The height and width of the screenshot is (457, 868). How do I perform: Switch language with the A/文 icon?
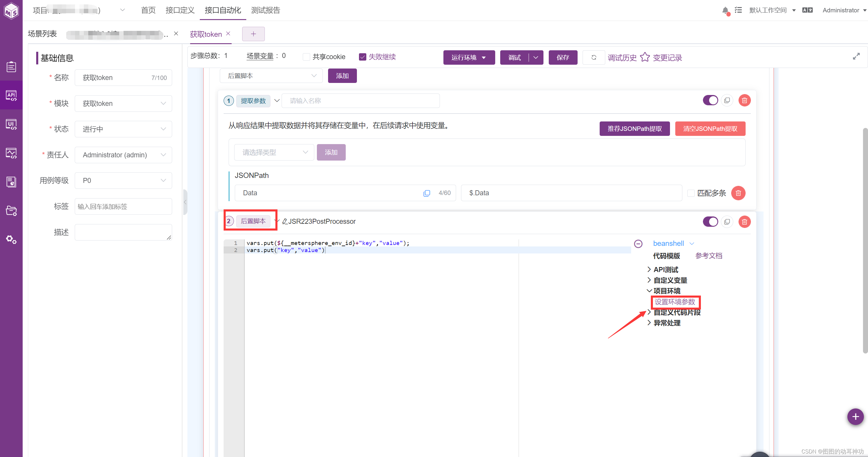[807, 10]
